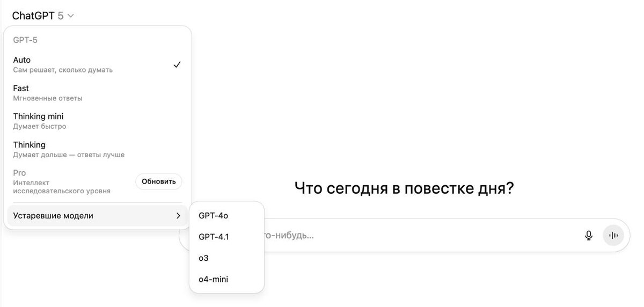Expand the Устаревшие модели submenu
This screenshot has height=307, width=644.
[x=97, y=216]
